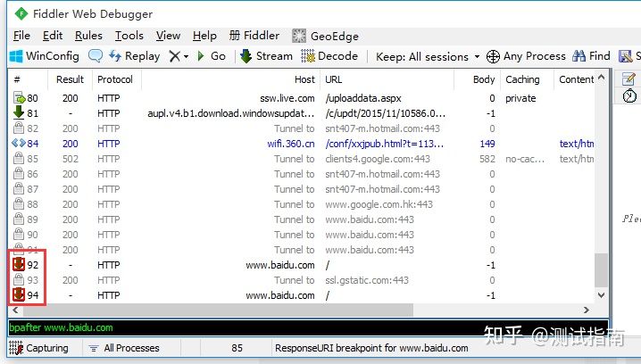Sort sessions by Protocol column header

click(115, 79)
